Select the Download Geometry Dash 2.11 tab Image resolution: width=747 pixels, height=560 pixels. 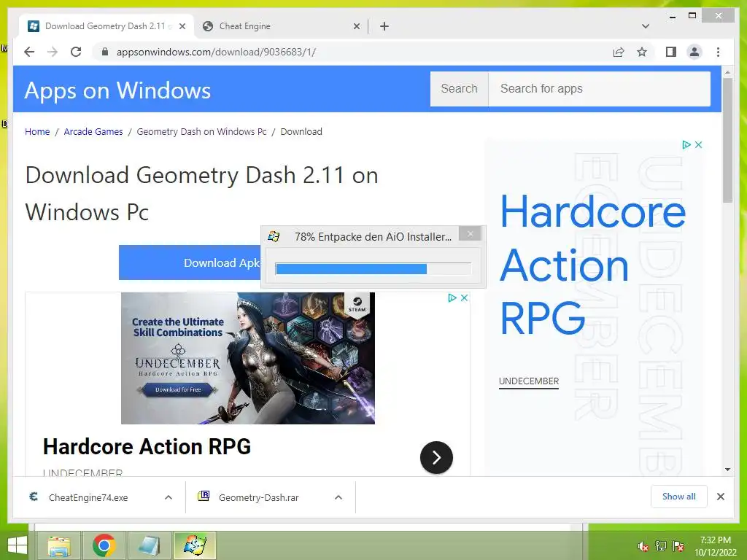107,26
